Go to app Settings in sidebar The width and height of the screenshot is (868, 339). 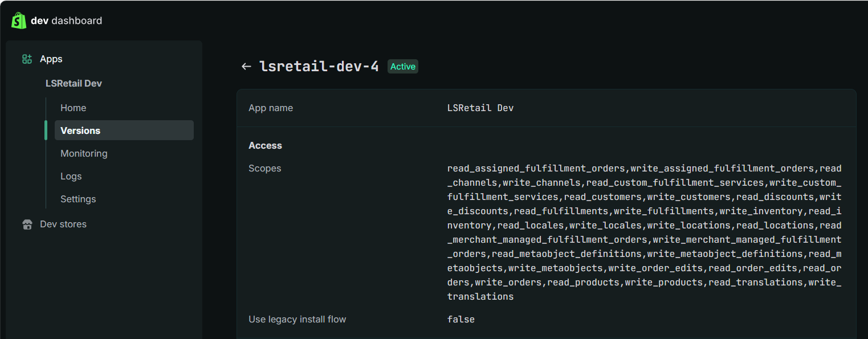(78, 199)
